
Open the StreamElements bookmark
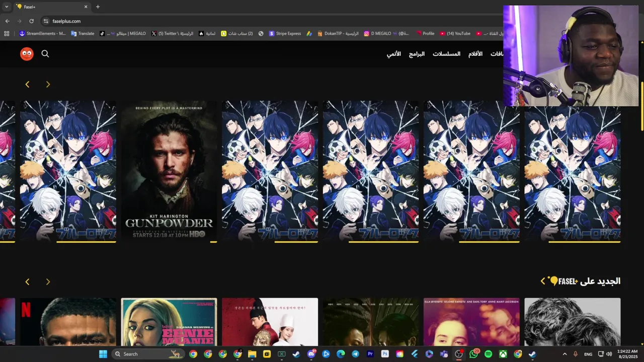(x=42, y=34)
